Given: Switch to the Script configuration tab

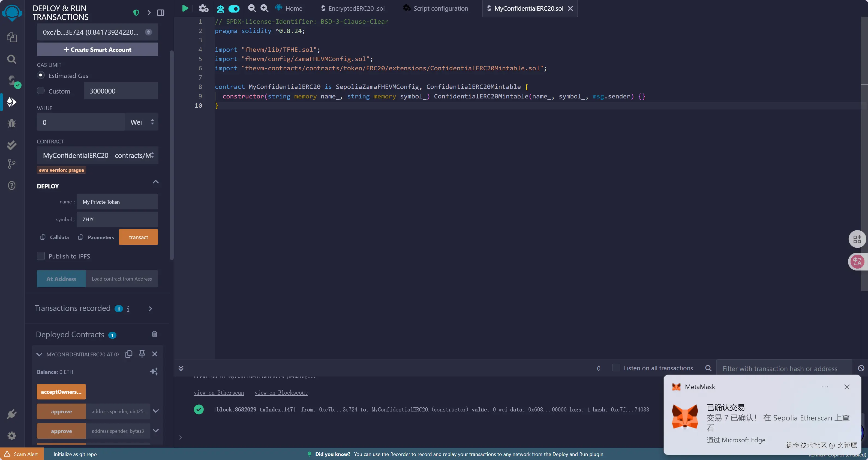Looking at the screenshot, I should point(440,8).
